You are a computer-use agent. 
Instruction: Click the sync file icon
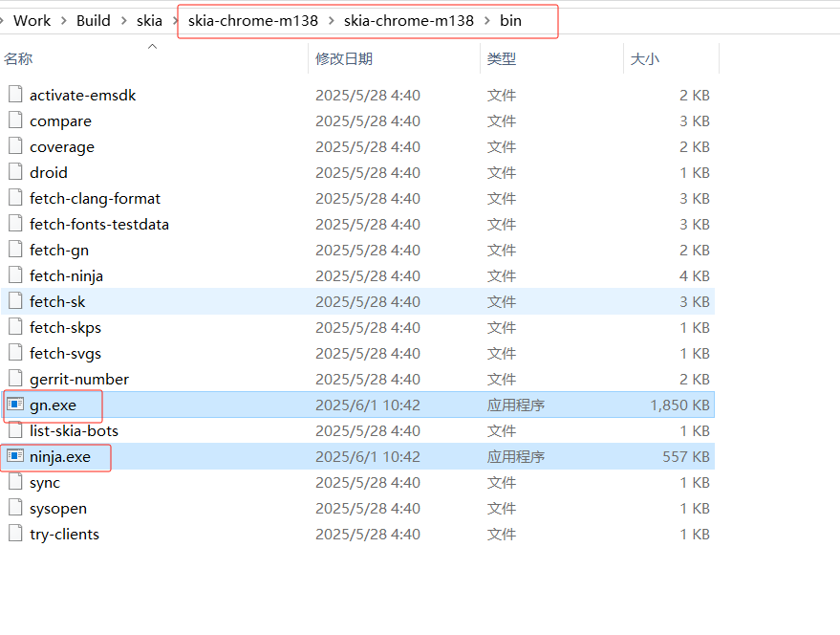point(15,481)
